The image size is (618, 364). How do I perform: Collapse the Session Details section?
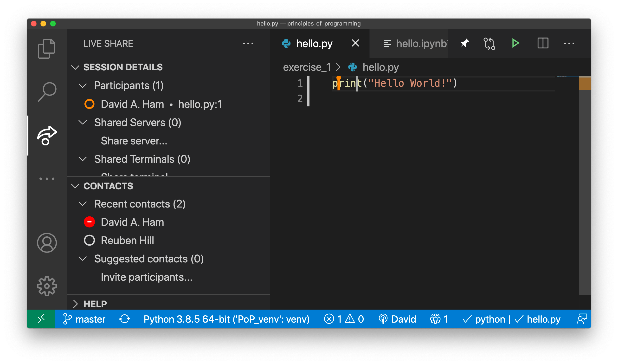tap(75, 67)
